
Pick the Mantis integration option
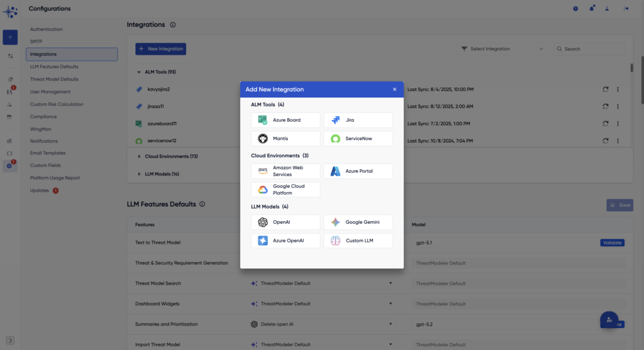286,138
